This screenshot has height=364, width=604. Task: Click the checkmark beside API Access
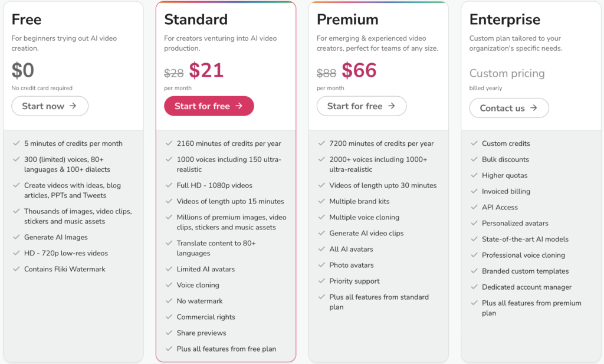tap(474, 207)
